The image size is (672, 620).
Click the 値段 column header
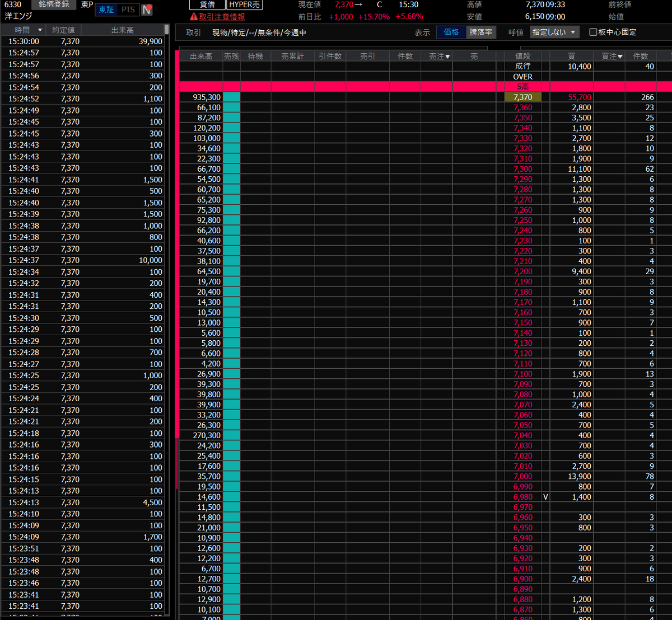click(522, 57)
